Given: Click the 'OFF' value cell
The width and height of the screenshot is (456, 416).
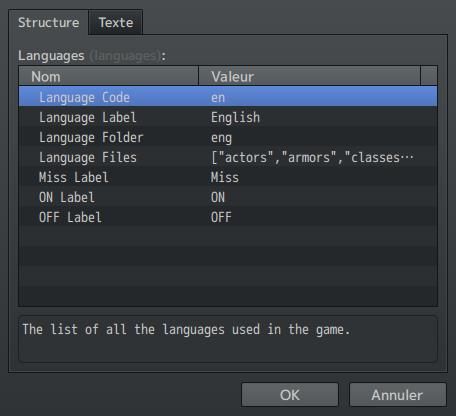Looking at the screenshot, I should pyautogui.click(x=221, y=217).
